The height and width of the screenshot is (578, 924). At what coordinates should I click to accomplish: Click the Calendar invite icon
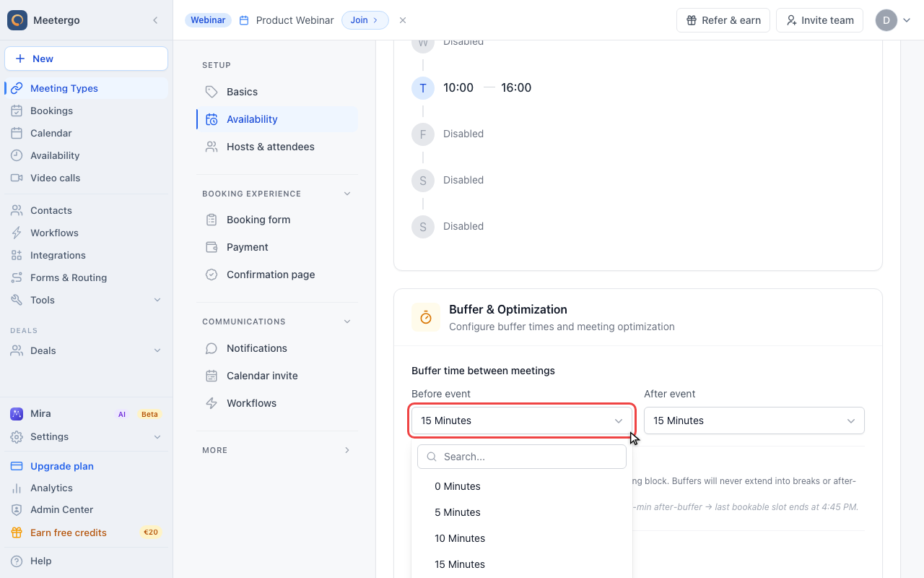click(x=212, y=376)
